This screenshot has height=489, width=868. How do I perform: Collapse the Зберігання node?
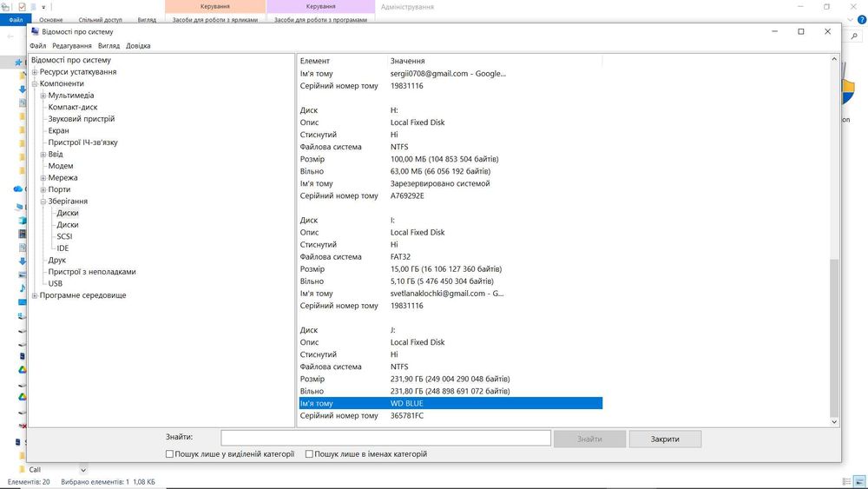tap(43, 202)
